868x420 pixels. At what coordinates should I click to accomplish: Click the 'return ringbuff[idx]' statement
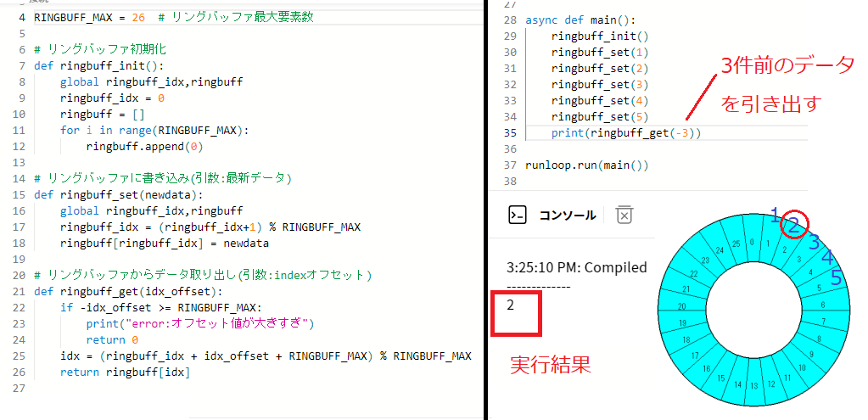pyautogui.click(x=125, y=372)
